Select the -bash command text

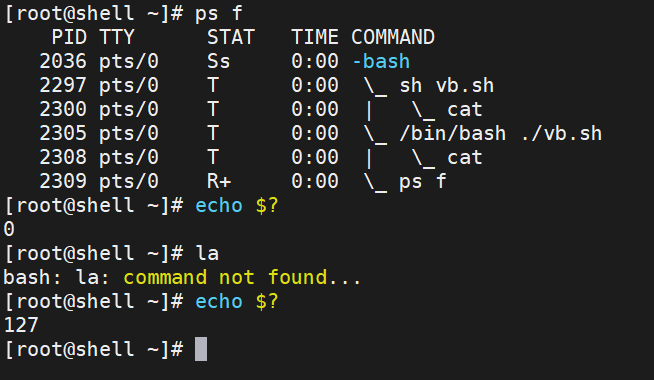pyautogui.click(x=381, y=61)
